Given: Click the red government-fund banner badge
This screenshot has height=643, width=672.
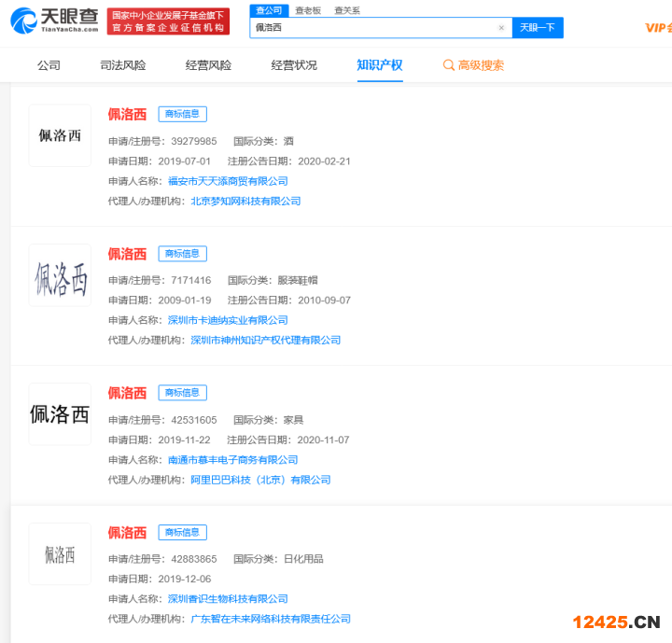Looking at the screenshot, I should (168, 21).
